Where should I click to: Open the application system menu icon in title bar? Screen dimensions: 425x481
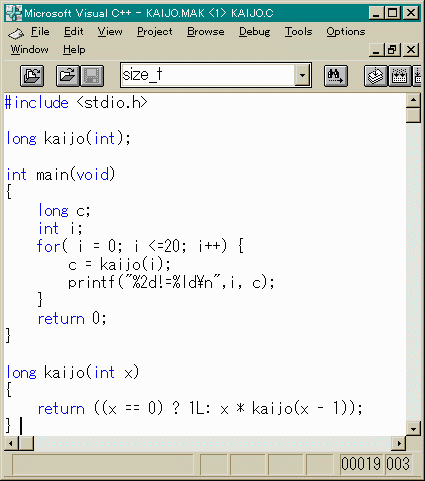coord(14,13)
